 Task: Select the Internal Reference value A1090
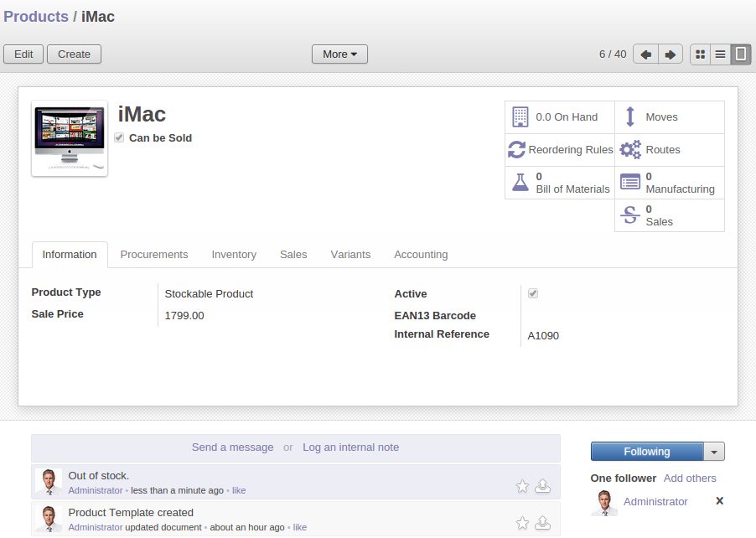pyautogui.click(x=543, y=336)
